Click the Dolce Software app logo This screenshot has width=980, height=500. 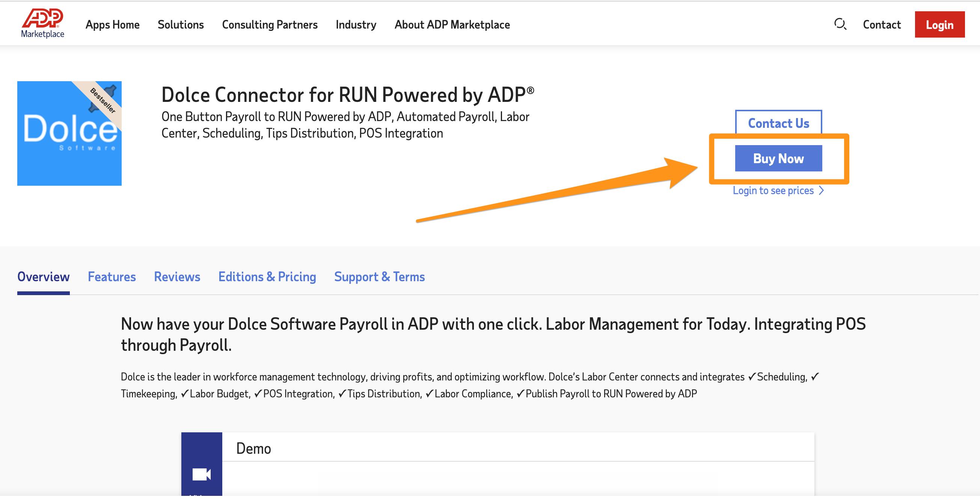(x=69, y=133)
